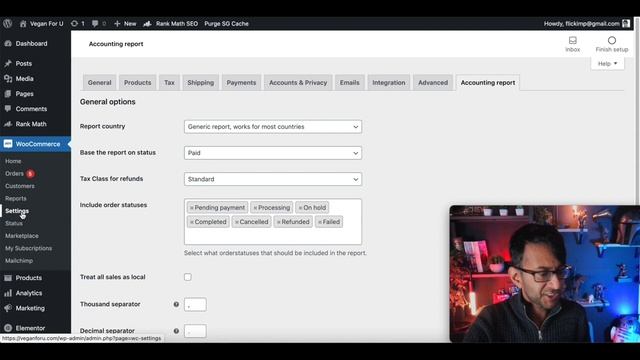This screenshot has height=360, width=640.
Task: Open the Vegan For U home icon
Action: (23, 24)
